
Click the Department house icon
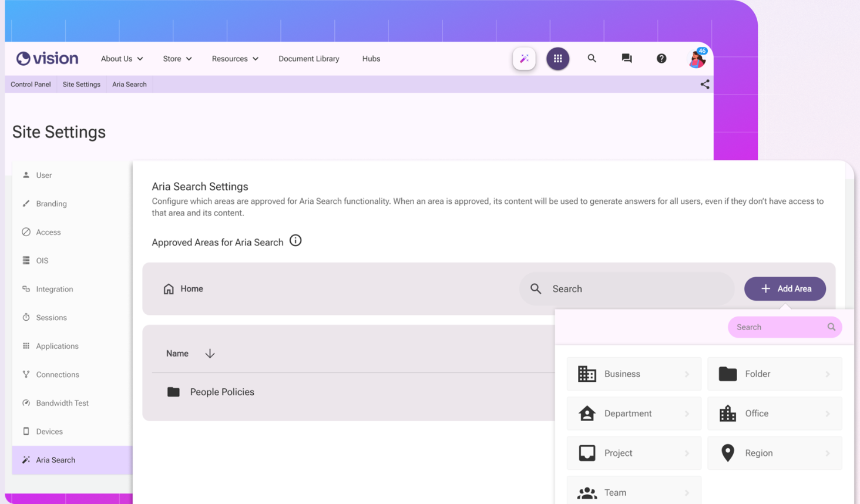coord(587,414)
